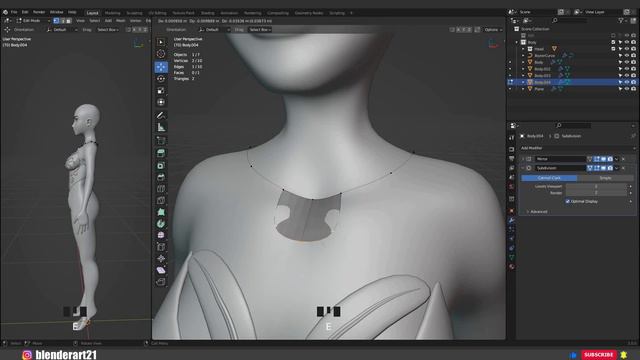This screenshot has height=360, width=640.
Task: Open the Edit menu
Action: 25,12
